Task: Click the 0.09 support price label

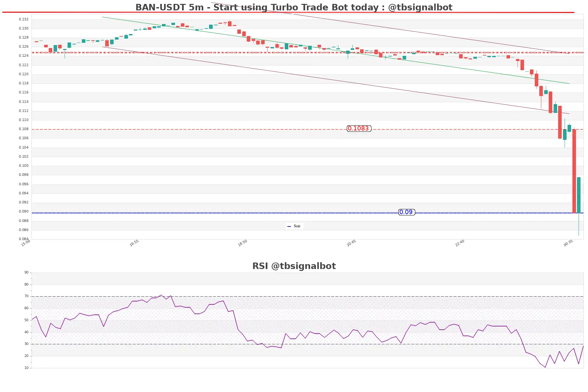Action: coord(407,212)
